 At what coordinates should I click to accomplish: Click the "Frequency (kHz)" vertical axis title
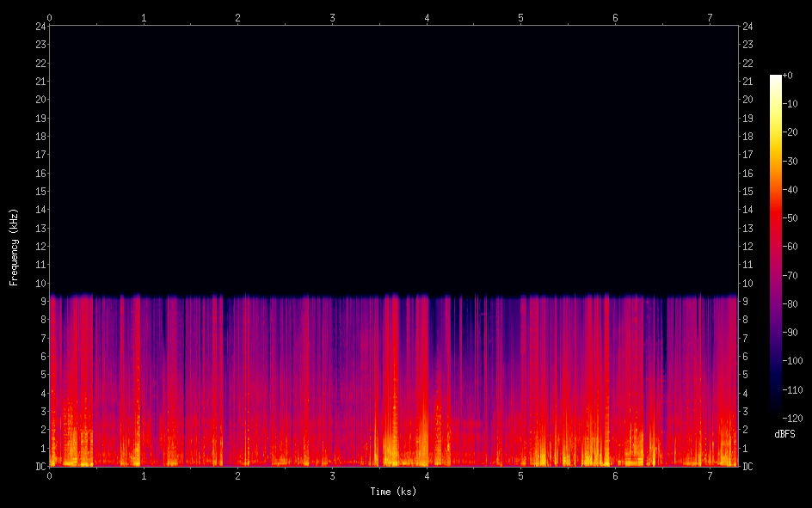pyautogui.click(x=14, y=247)
